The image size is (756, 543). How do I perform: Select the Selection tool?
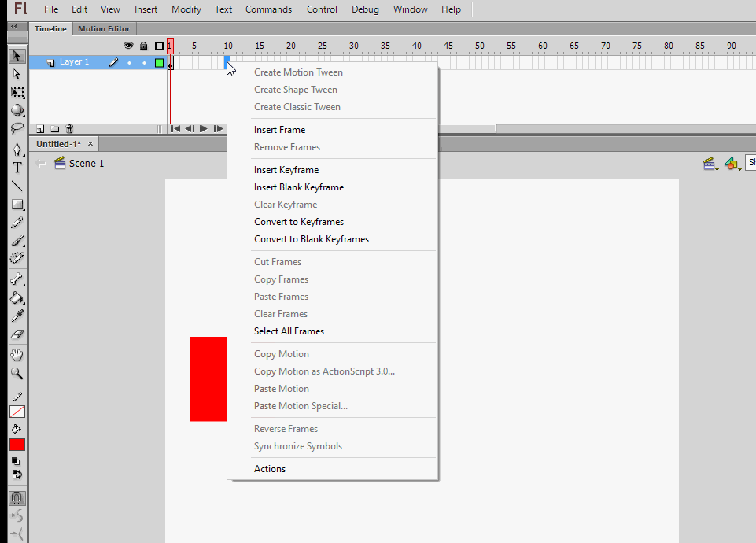(x=17, y=57)
